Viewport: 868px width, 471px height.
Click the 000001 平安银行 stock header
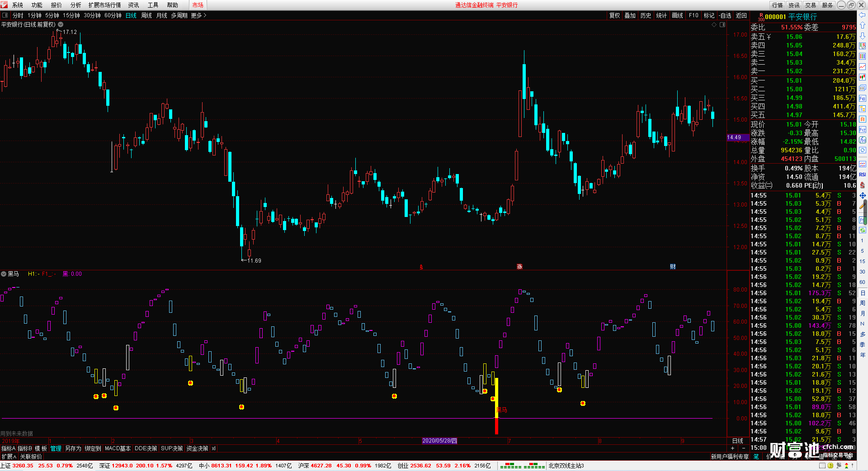[x=791, y=17]
